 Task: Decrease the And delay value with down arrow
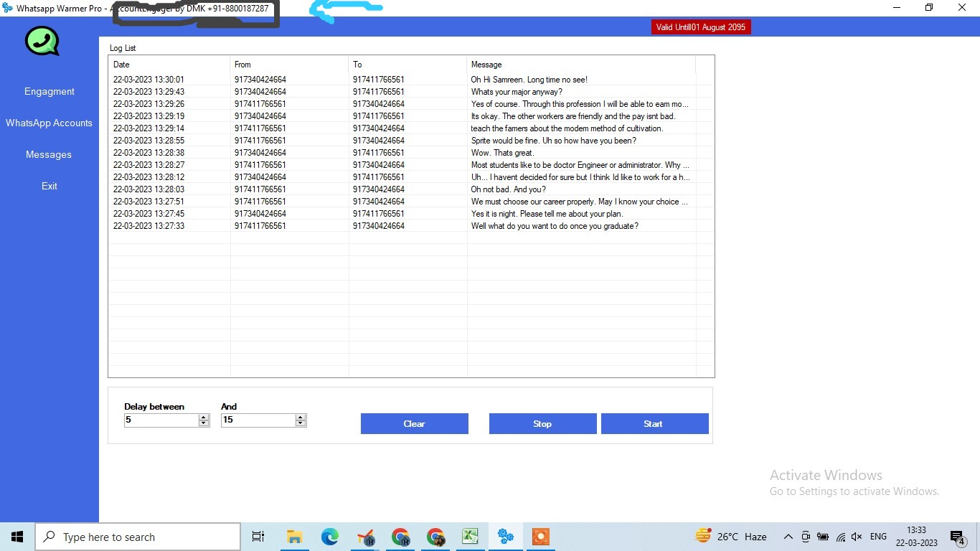pos(301,423)
